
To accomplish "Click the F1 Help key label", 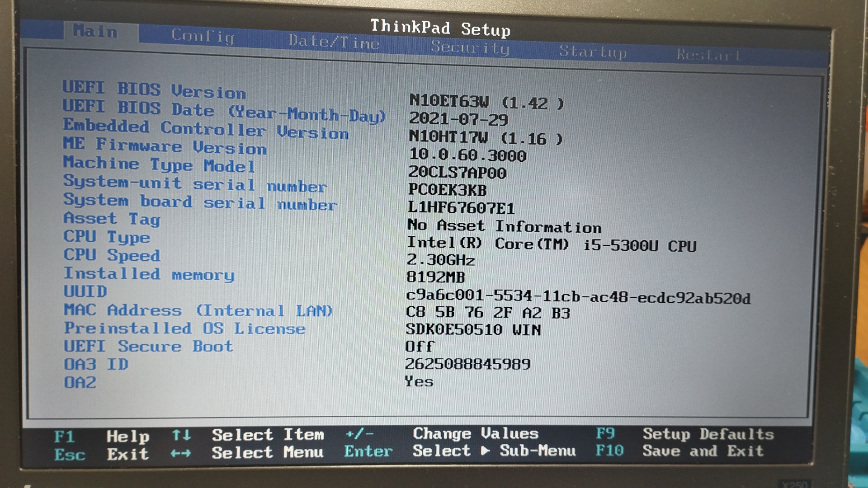I will pos(64,436).
